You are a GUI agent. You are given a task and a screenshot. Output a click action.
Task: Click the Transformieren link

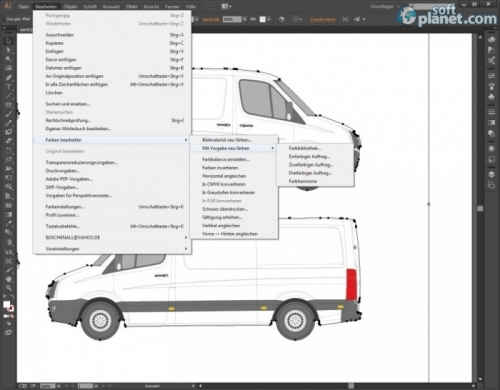coord(323,19)
